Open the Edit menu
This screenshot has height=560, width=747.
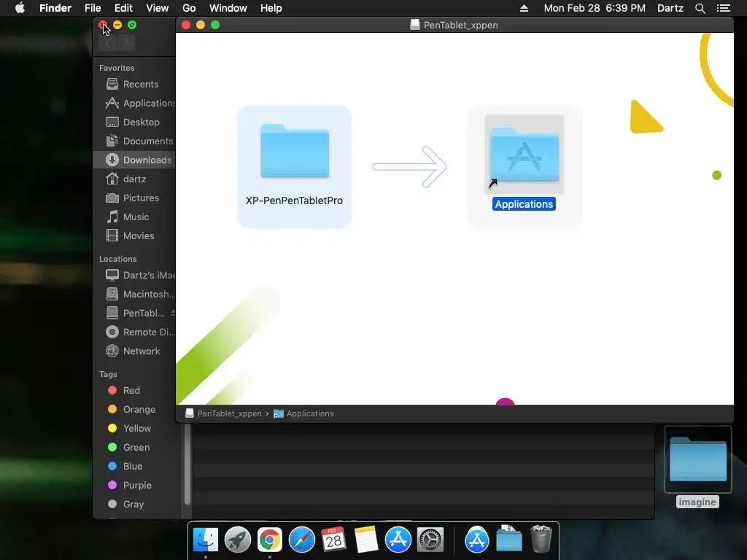click(x=123, y=8)
